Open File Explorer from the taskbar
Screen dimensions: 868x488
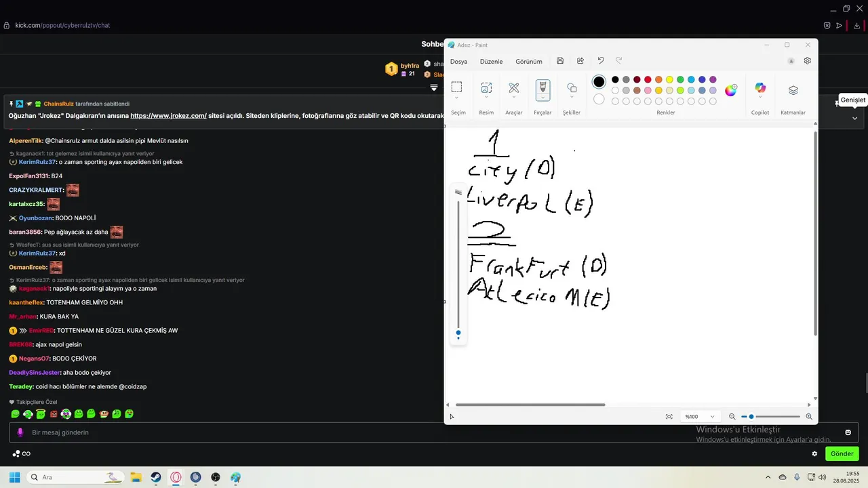click(x=136, y=477)
